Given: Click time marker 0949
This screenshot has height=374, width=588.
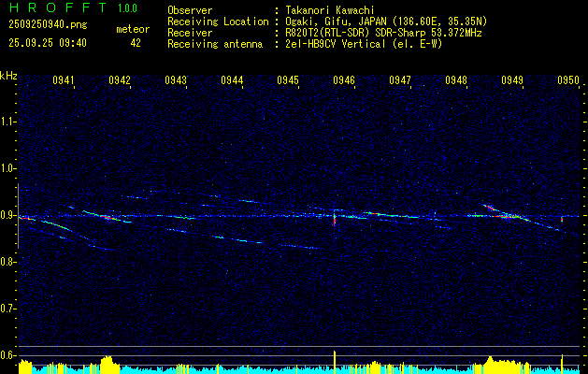Looking at the screenshot, I should click(x=512, y=79).
